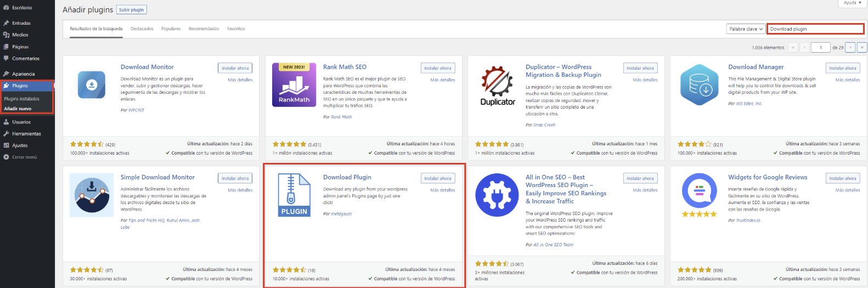This screenshot has width=868, height=288.
Task: Install Widgets for Google Reviews now
Action: tap(843, 178)
